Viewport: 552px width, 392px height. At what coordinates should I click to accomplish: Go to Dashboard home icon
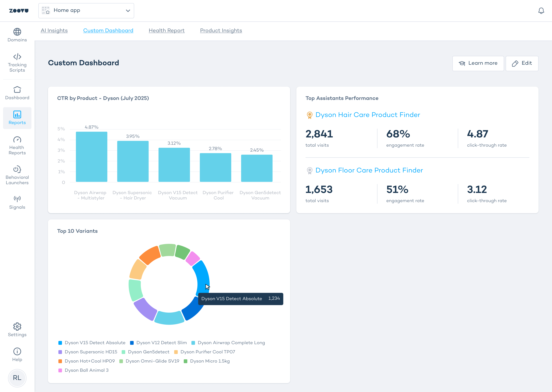pyautogui.click(x=17, y=90)
